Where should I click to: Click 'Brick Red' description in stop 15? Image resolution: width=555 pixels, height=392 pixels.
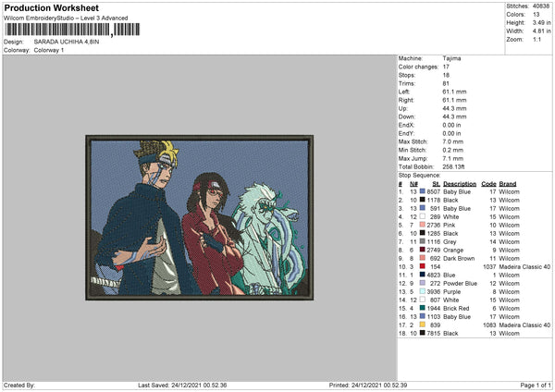tap(456, 309)
